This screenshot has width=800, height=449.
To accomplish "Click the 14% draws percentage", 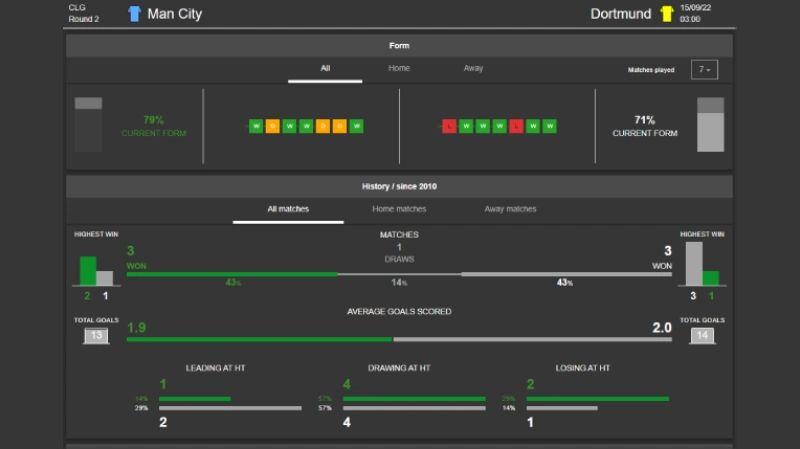I will tap(399, 283).
